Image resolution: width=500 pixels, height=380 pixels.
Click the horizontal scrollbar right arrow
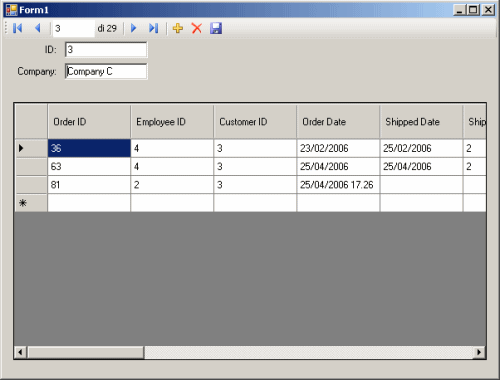(479, 352)
